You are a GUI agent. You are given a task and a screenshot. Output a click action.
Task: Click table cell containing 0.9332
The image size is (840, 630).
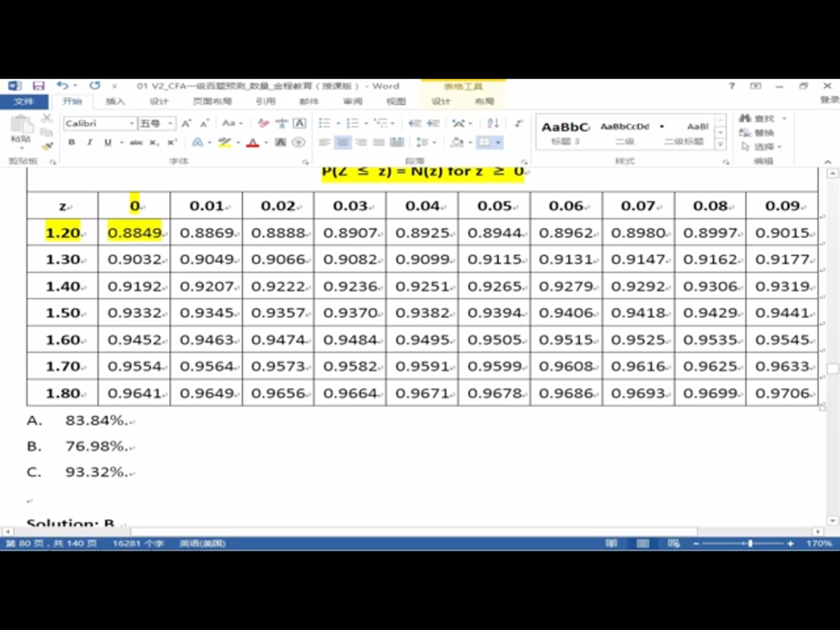point(135,313)
